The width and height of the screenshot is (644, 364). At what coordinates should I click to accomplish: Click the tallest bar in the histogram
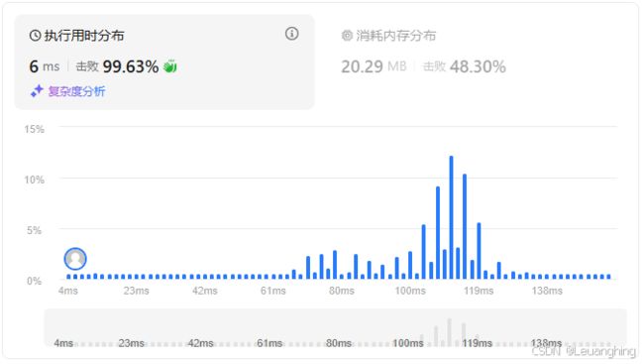pyautogui.click(x=451, y=217)
